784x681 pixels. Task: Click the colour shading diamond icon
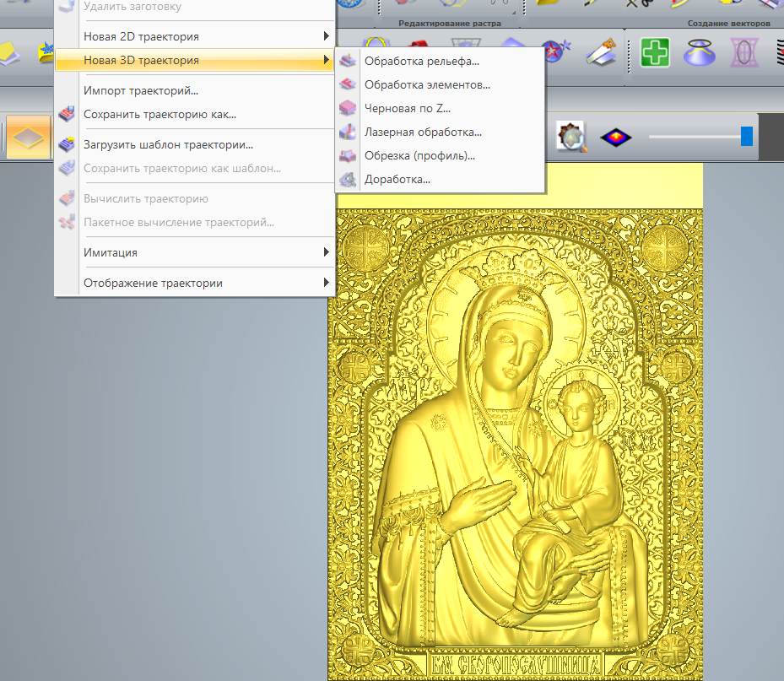pyautogui.click(x=615, y=137)
